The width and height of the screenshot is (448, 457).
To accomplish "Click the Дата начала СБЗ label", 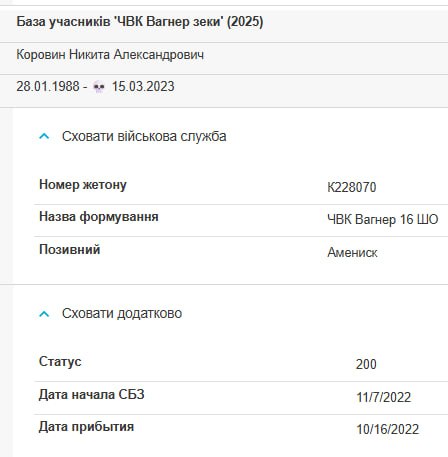I will point(92,395).
